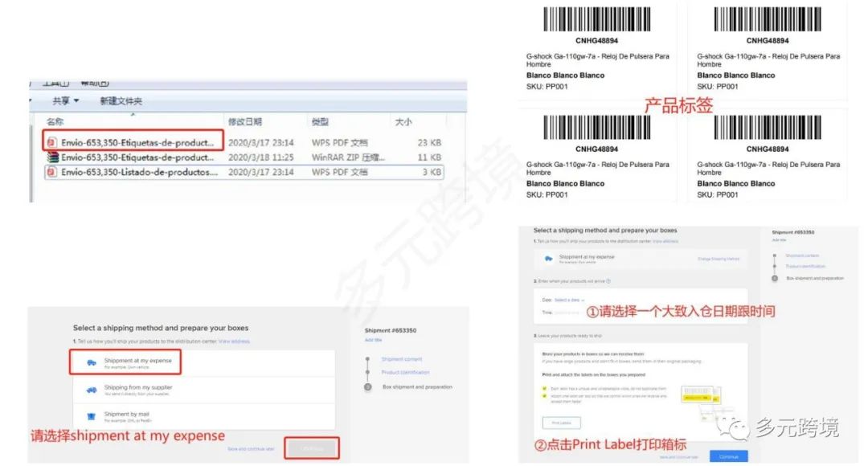This screenshot has height=466, width=868.
Task: Open Shipment content step in the print labels panel
Action: 801,255
